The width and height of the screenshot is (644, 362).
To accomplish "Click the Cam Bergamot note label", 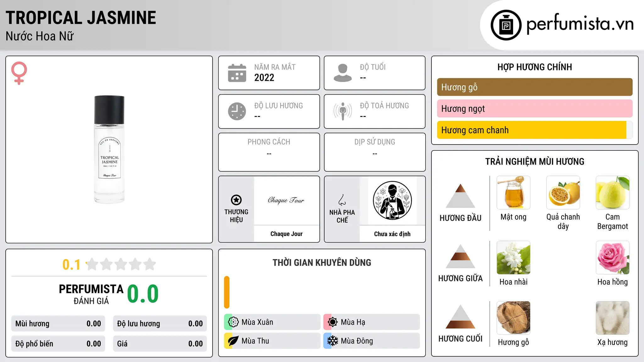I will click(x=613, y=222).
